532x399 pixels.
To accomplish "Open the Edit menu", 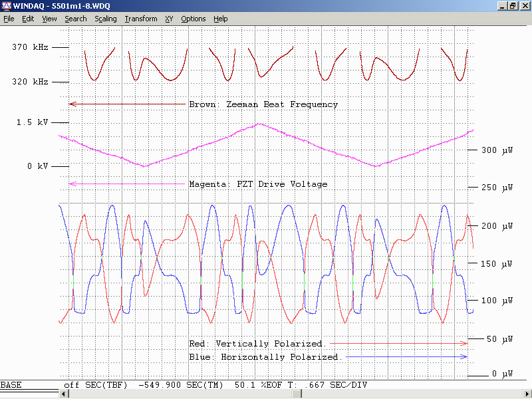I will point(28,19).
